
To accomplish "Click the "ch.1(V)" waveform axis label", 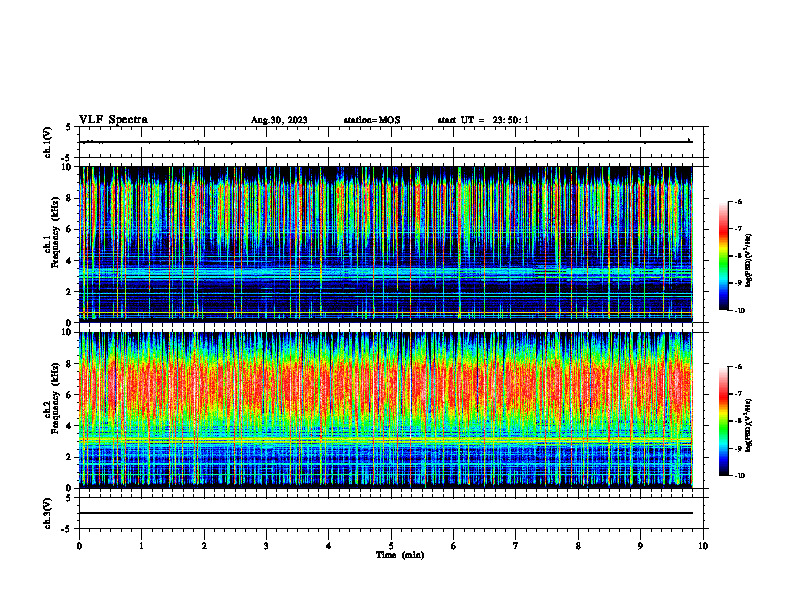I will click(48, 142).
